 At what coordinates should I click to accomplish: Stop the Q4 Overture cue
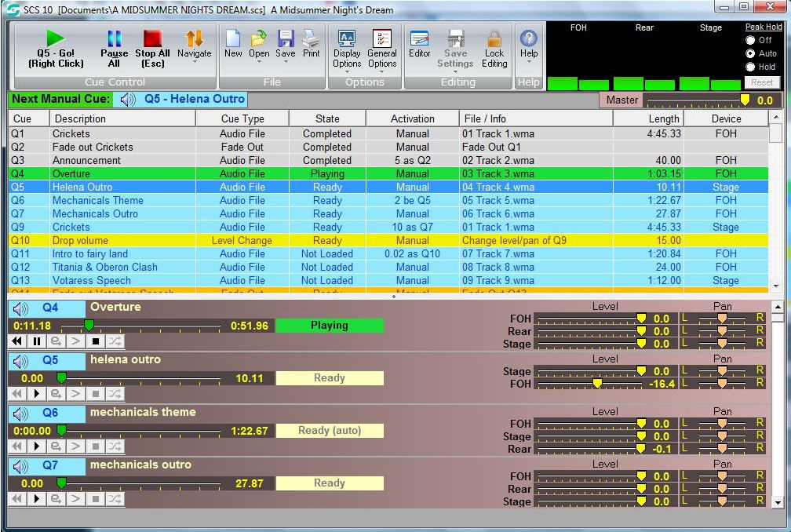96,341
